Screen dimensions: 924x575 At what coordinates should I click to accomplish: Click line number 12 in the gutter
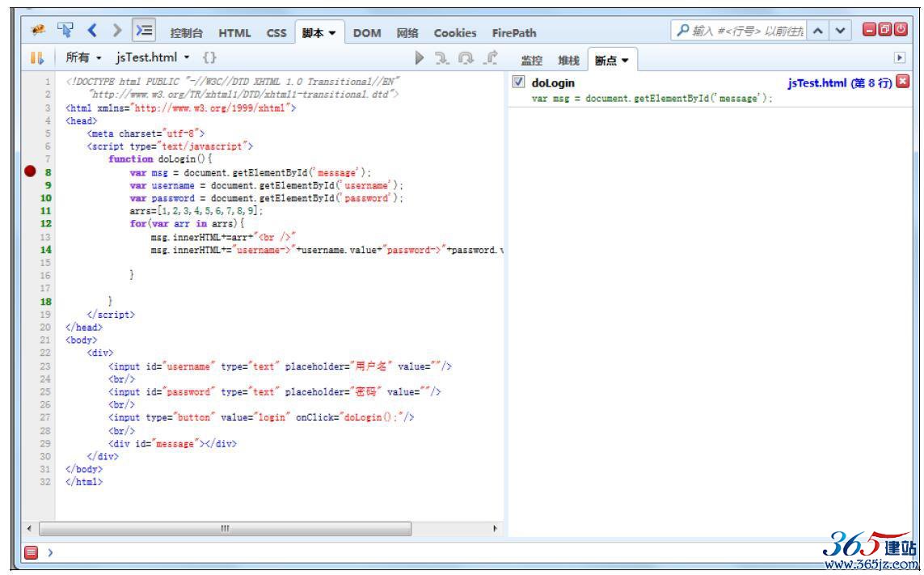pyautogui.click(x=46, y=223)
